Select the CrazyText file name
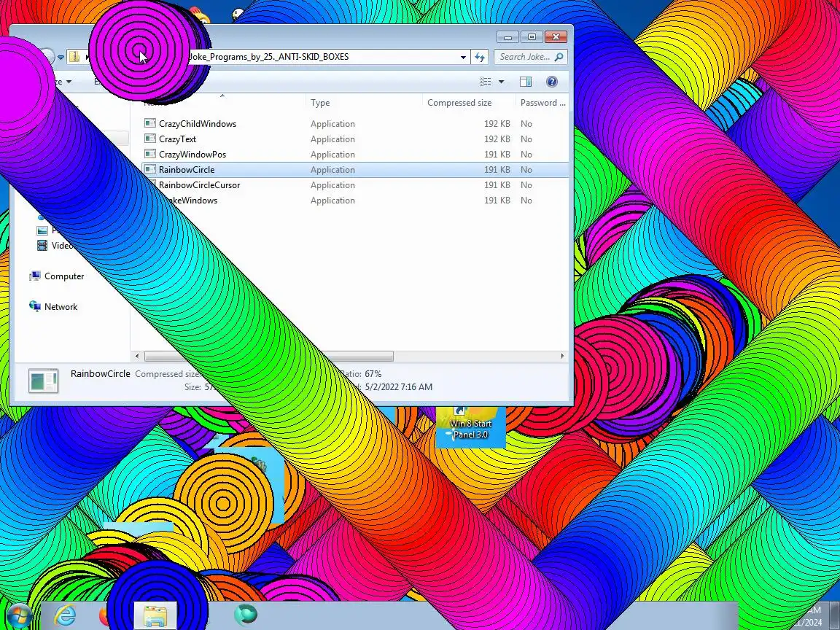Viewport: 840px width, 630px height. tap(177, 139)
